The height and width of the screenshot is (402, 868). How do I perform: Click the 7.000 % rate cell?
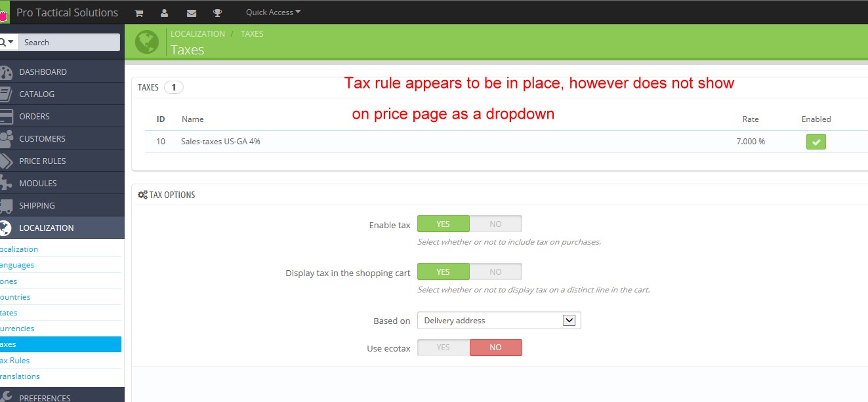coord(751,142)
